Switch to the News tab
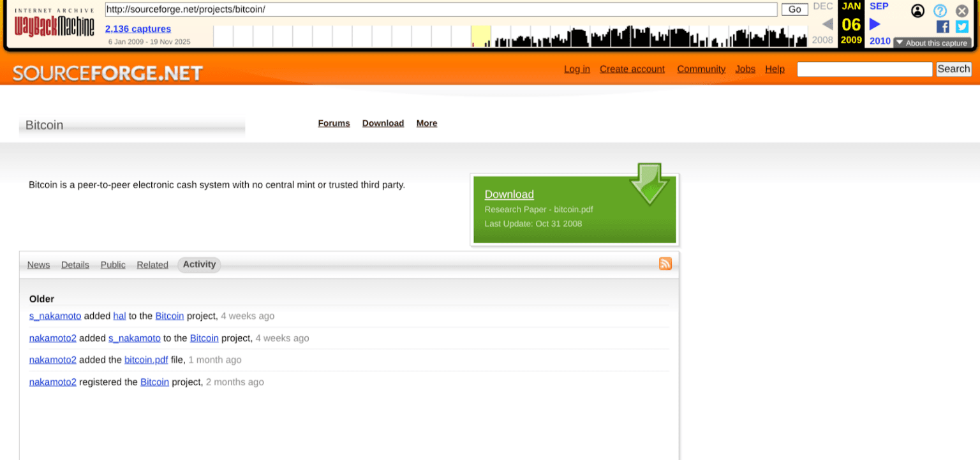980x460 pixels. 38,264
